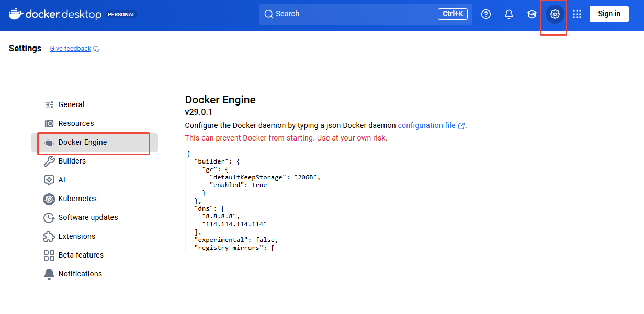
Task: Click the Notifications bell icon in sidebar
Action: [x=49, y=274]
